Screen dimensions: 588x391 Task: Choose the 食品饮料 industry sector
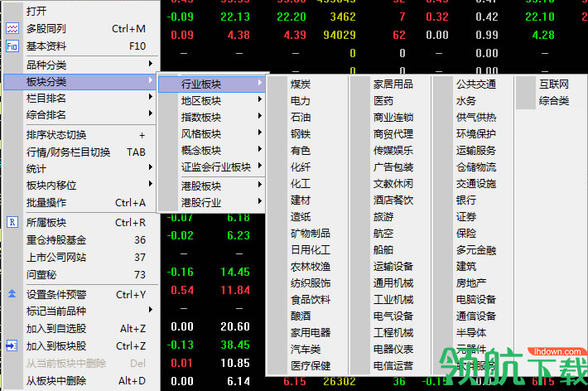[x=311, y=299]
